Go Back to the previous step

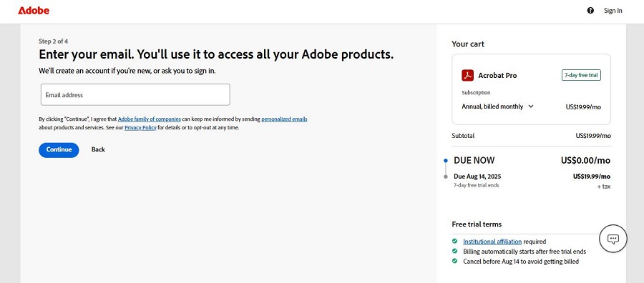coord(98,149)
